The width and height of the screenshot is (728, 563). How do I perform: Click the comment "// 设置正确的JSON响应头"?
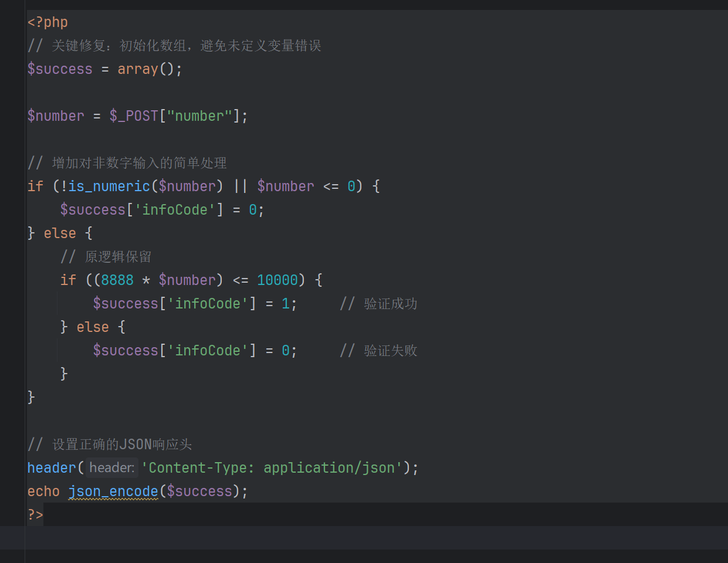pyautogui.click(x=110, y=445)
